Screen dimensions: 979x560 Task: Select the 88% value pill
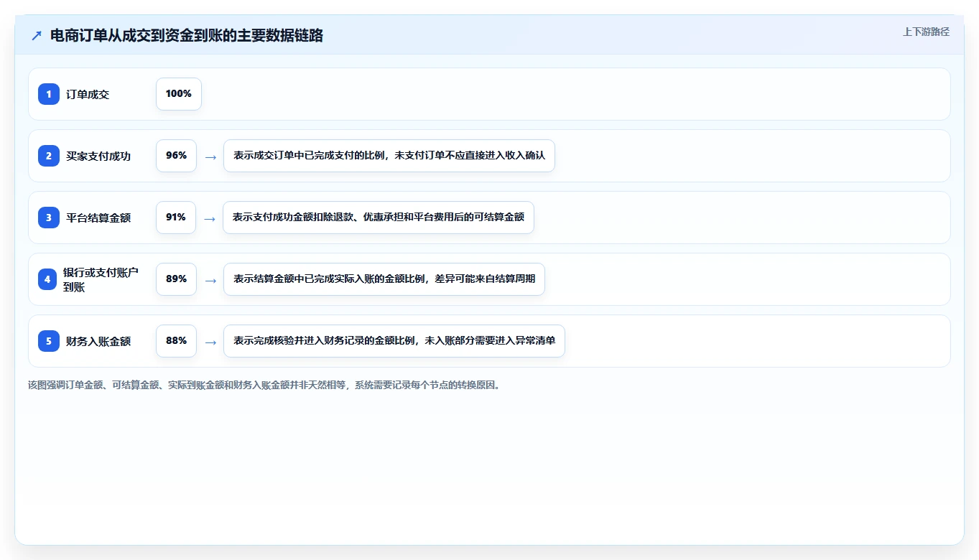click(x=176, y=341)
